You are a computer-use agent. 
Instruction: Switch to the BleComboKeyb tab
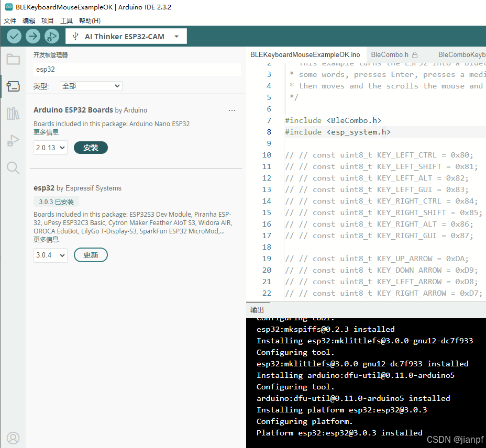coord(461,55)
